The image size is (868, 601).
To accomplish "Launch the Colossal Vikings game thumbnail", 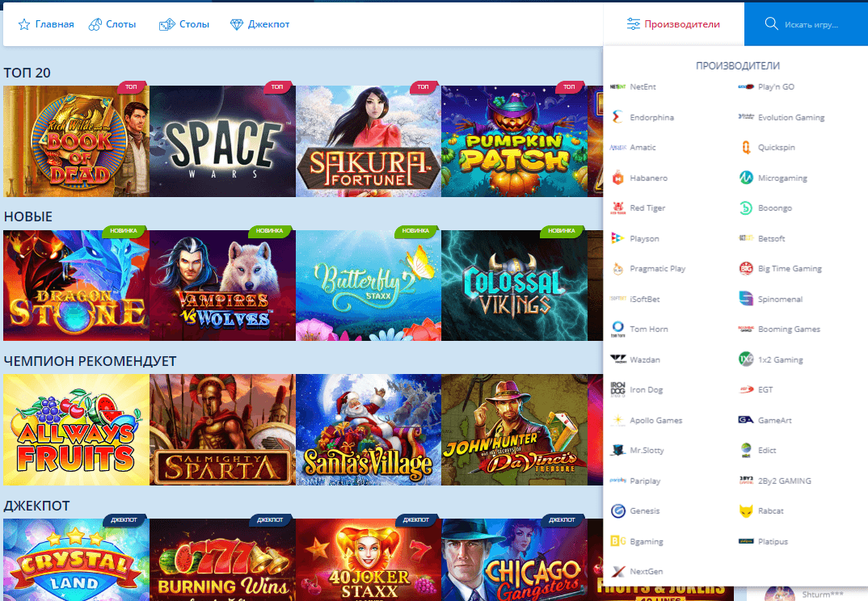I will (x=513, y=285).
